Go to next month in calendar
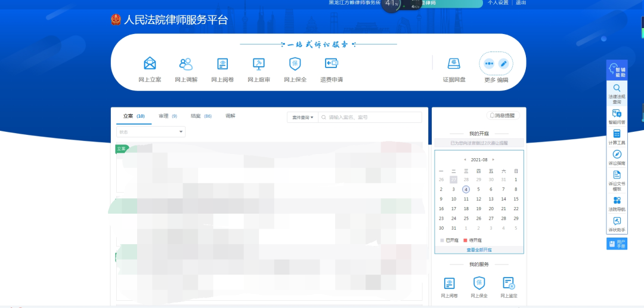 pos(493,159)
